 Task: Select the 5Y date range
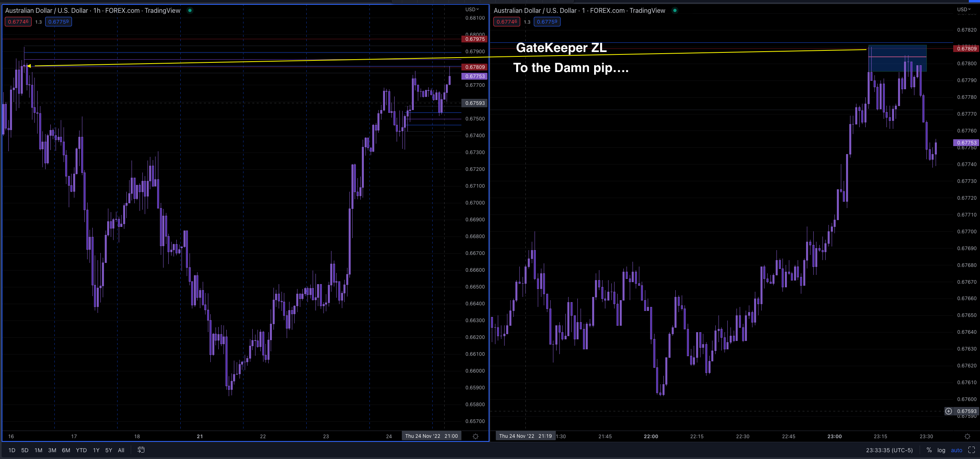pyautogui.click(x=108, y=450)
